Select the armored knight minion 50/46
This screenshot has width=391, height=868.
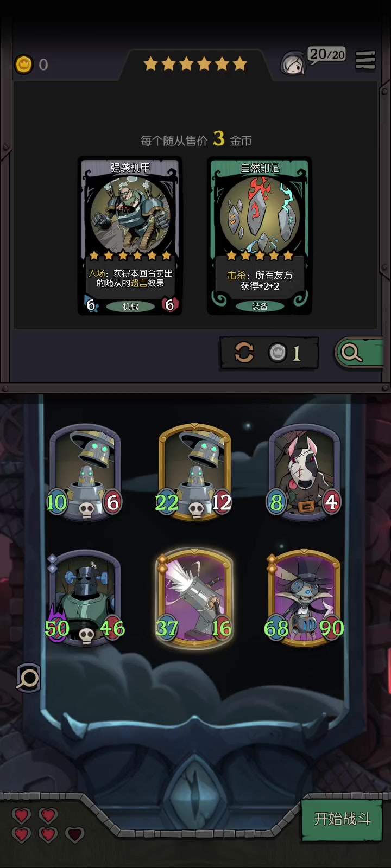point(85,598)
